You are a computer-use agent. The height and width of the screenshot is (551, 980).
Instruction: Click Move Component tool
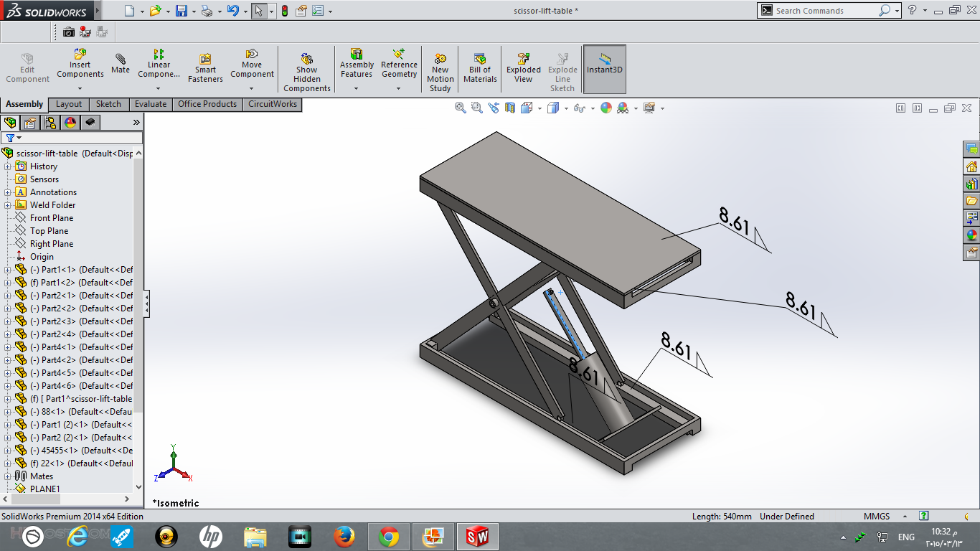(x=252, y=65)
